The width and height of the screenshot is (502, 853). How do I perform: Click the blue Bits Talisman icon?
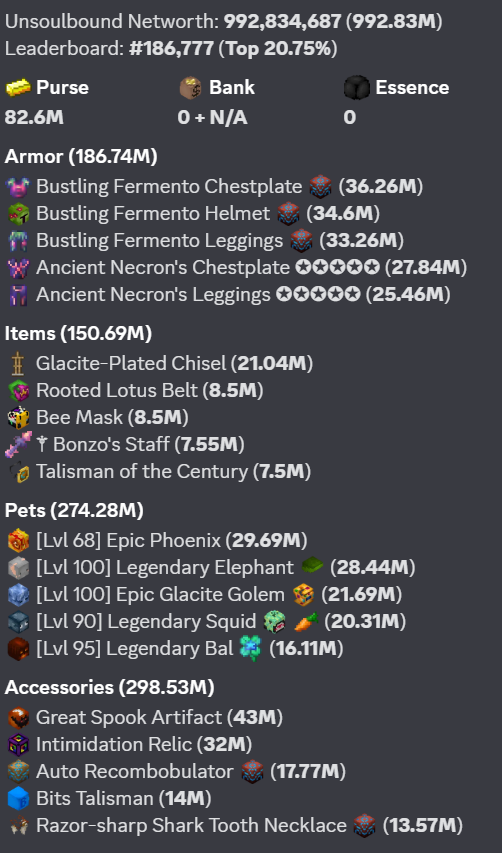click(18, 798)
